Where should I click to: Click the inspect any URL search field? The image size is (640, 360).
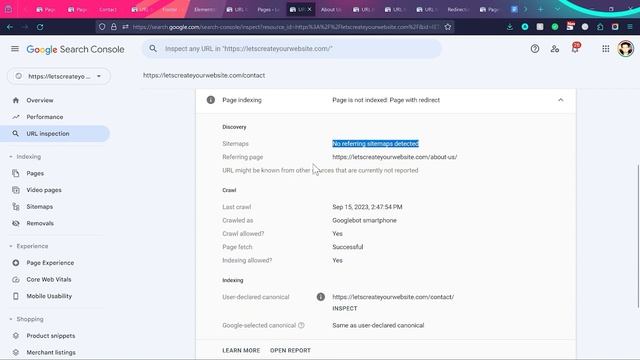292,49
